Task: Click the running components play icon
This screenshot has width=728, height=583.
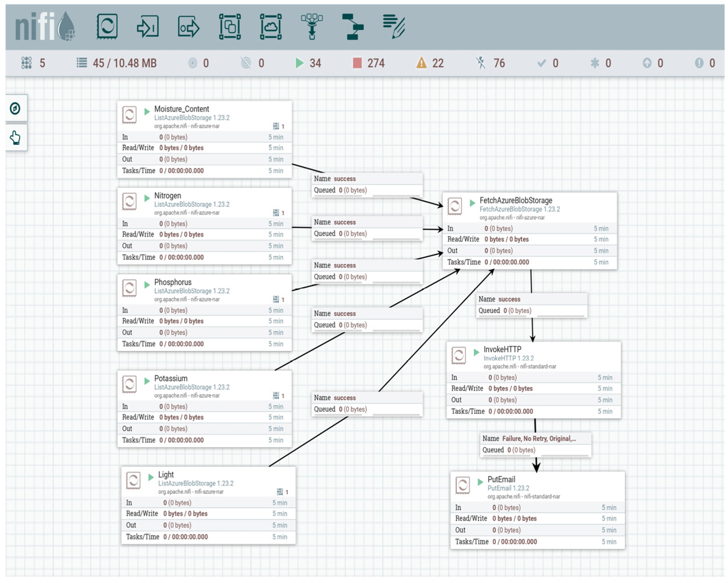Action: pyautogui.click(x=299, y=63)
